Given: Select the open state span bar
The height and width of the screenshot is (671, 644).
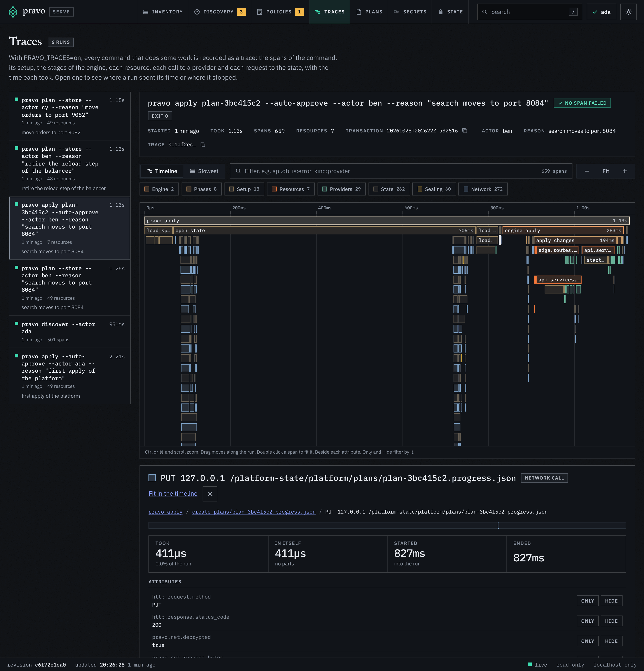Looking at the screenshot, I should [324, 230].
